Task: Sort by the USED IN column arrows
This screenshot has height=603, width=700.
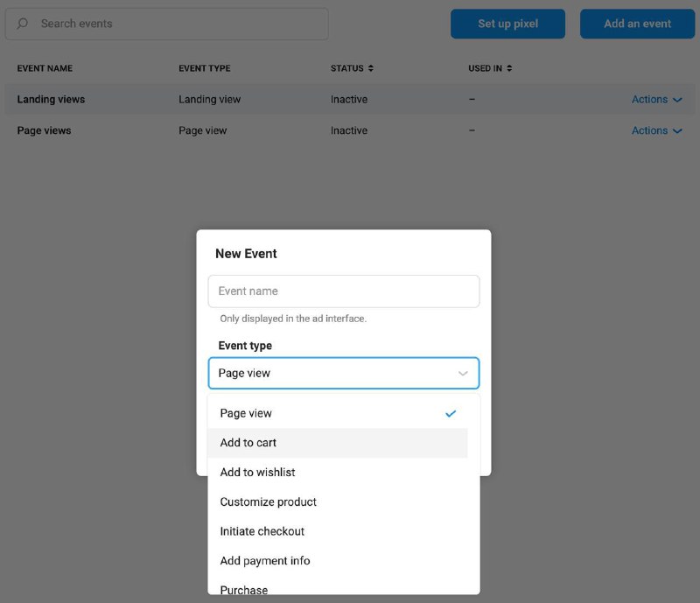Action: coord(509,68)
